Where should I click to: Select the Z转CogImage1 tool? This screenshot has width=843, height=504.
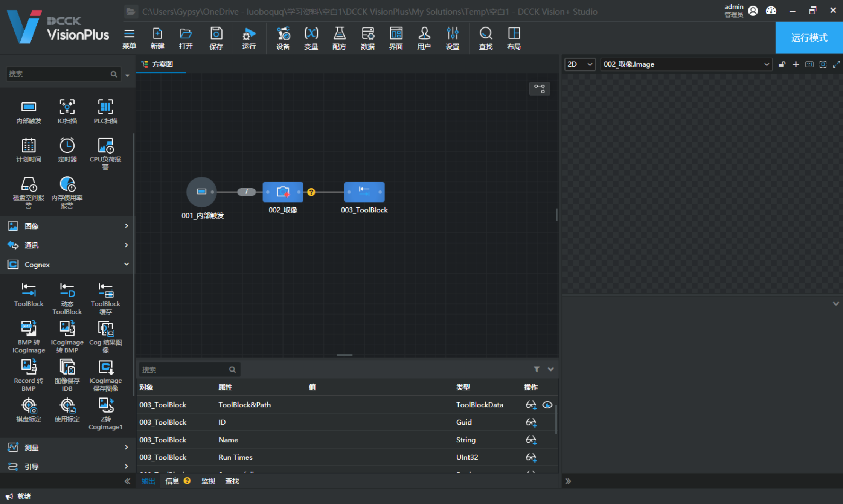(x=105, y=414)
